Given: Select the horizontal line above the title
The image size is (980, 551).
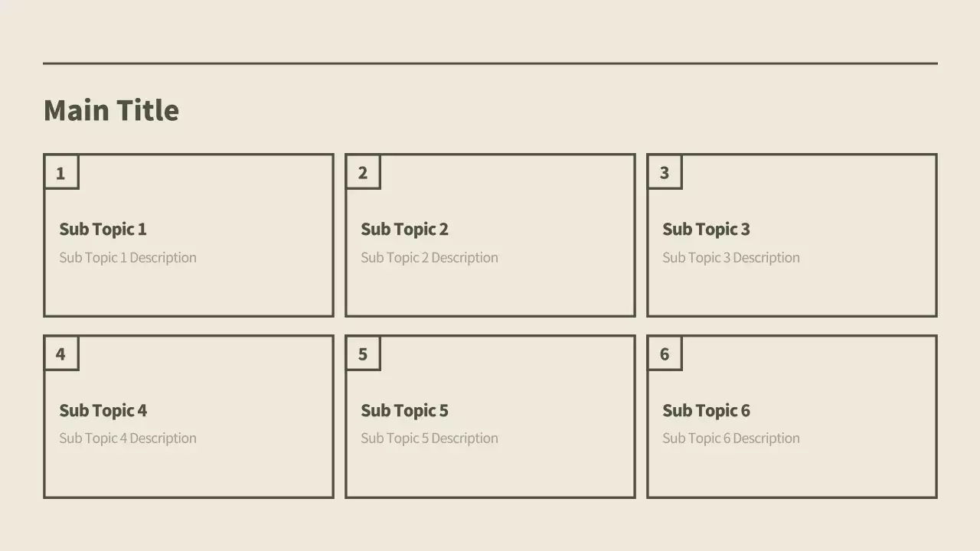Looking at the screenshot, I should pyautogui.click(x=490, y=64).
